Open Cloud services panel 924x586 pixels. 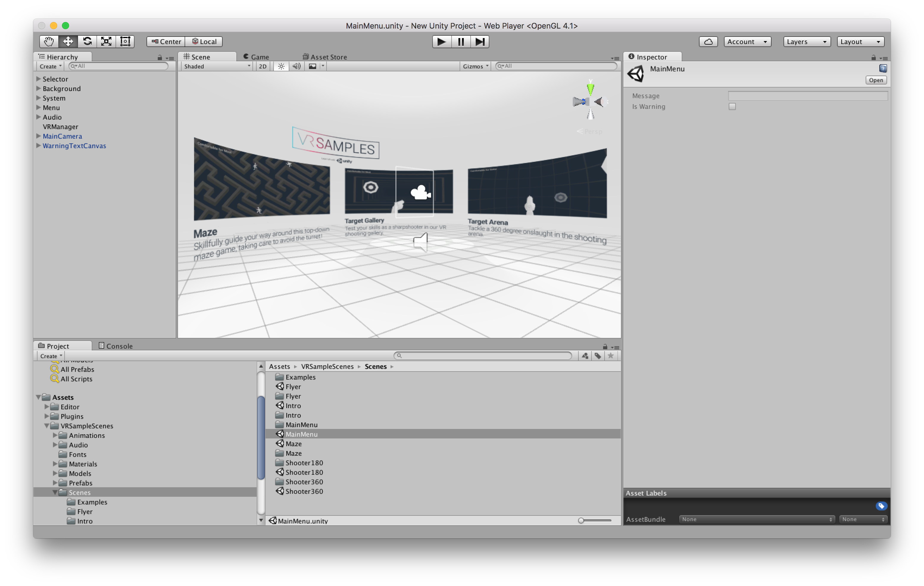[708, 41]
